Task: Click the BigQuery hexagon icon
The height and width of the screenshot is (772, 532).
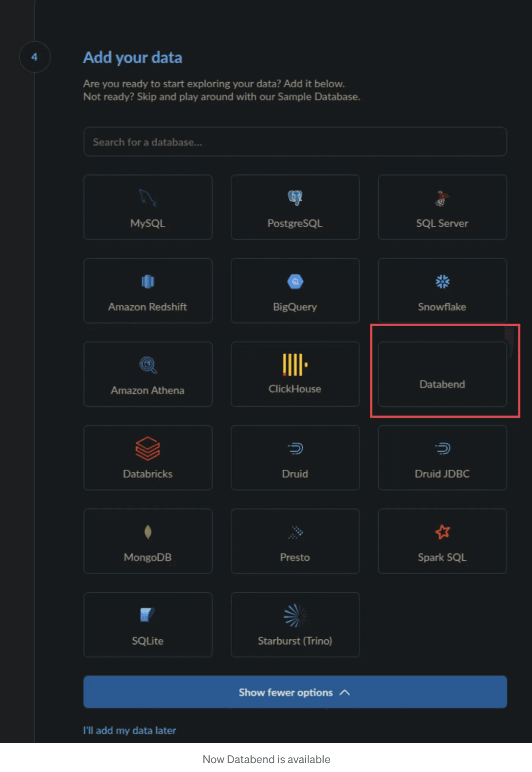Action: click(x=295, y=282)
